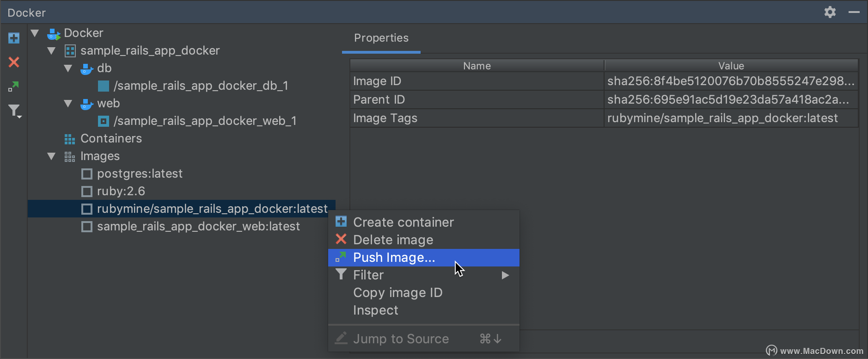Viewport: 868px width, 359px height.
Task: Click the Push Image arrow icon in menu
Action: [341, 257]
